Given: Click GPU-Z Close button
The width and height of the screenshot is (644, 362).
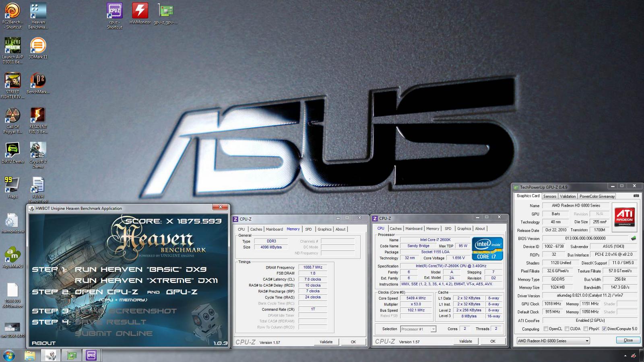Looking at the screenshot, I should [x=628, y=340].
